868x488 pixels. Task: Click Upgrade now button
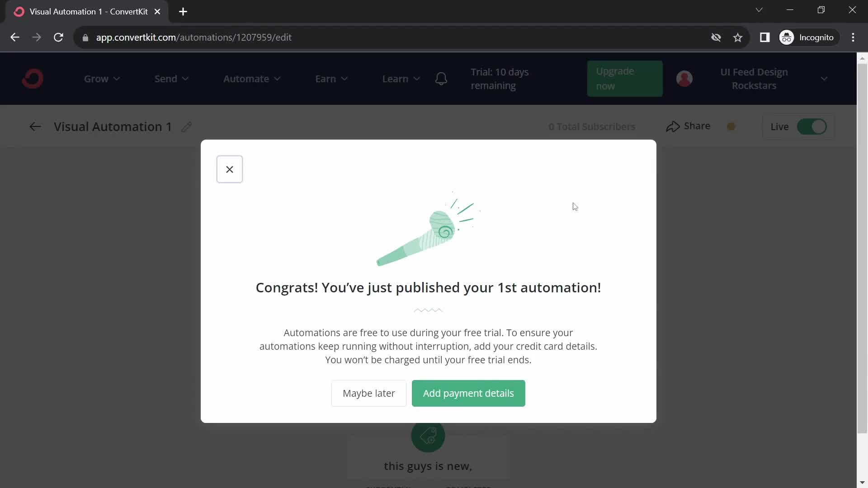click(x=623, y=78)
